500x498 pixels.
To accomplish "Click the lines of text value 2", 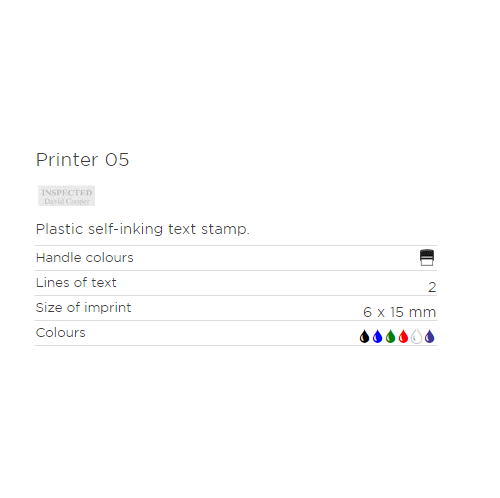I will pos(432,287).
